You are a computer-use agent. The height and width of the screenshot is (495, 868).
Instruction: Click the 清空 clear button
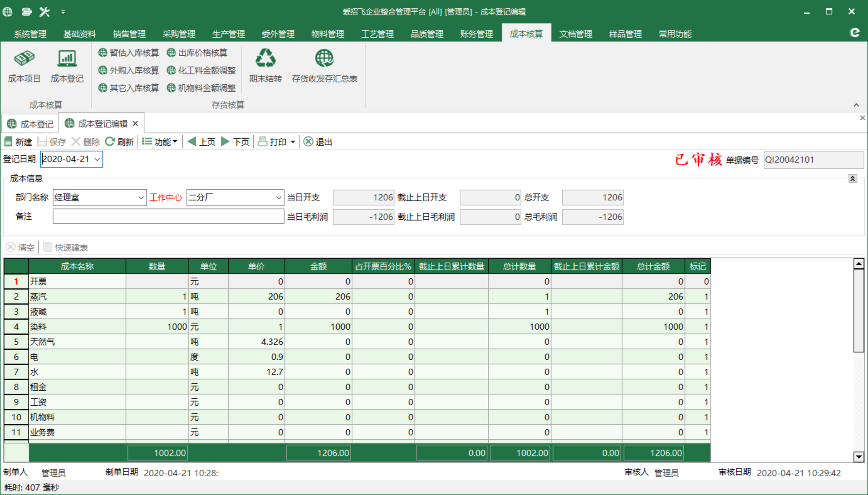pyautogui.click(x=20, y=247)
